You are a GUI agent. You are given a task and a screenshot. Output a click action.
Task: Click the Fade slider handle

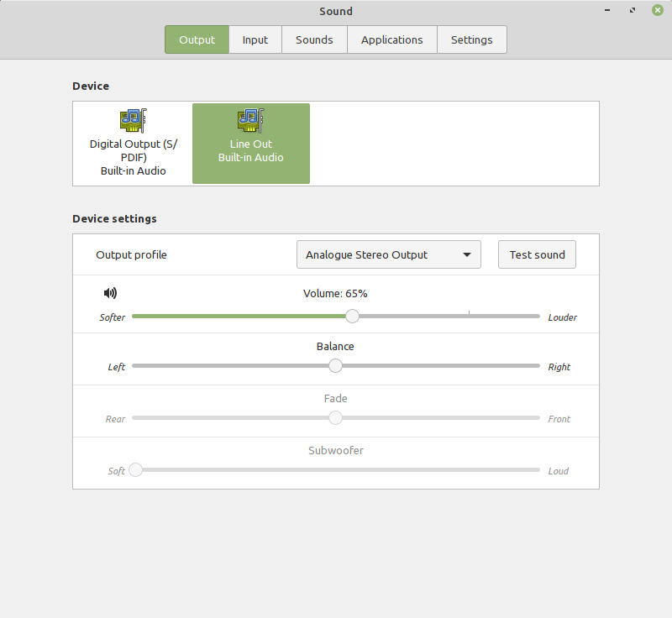pyautogui.click(x=335, y=417)
